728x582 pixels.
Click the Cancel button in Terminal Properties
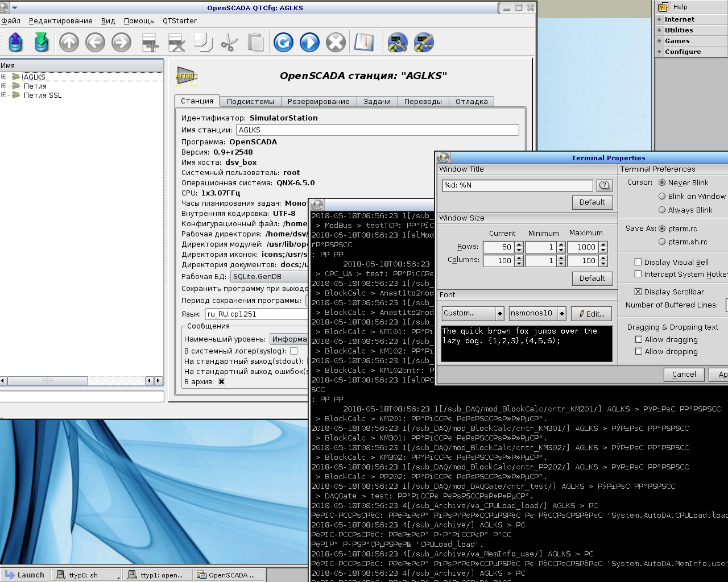(x=684, y=375)
